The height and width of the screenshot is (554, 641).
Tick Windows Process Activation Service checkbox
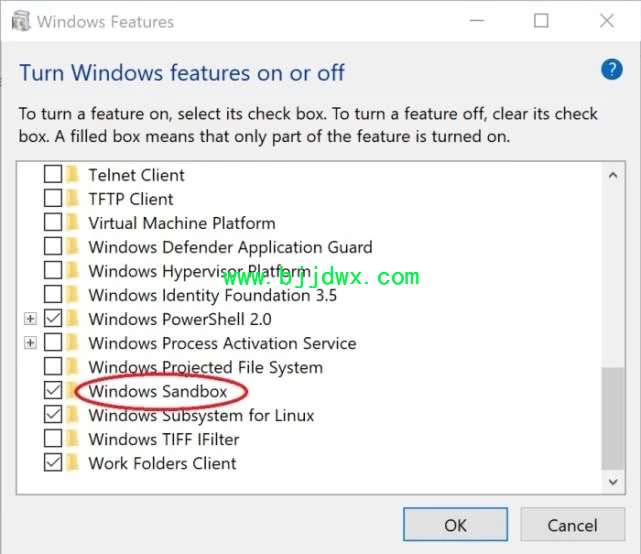[53, 342]
